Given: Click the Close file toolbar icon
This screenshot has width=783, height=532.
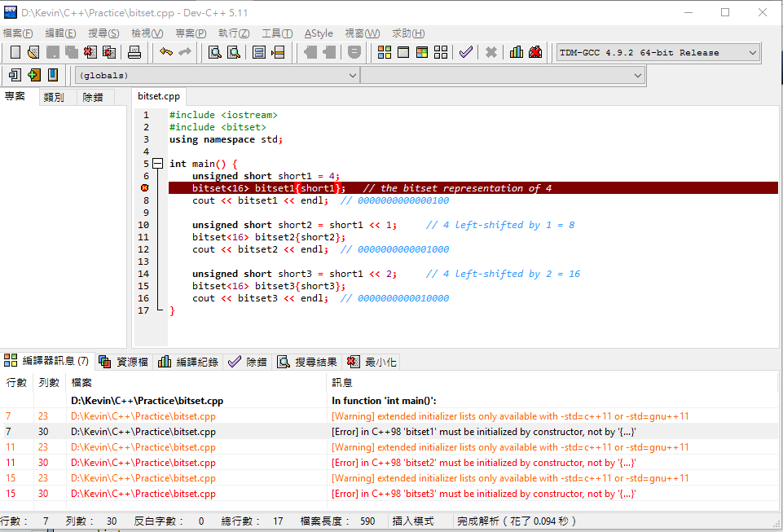Looking at the screenshot, I should coord(90,52).
